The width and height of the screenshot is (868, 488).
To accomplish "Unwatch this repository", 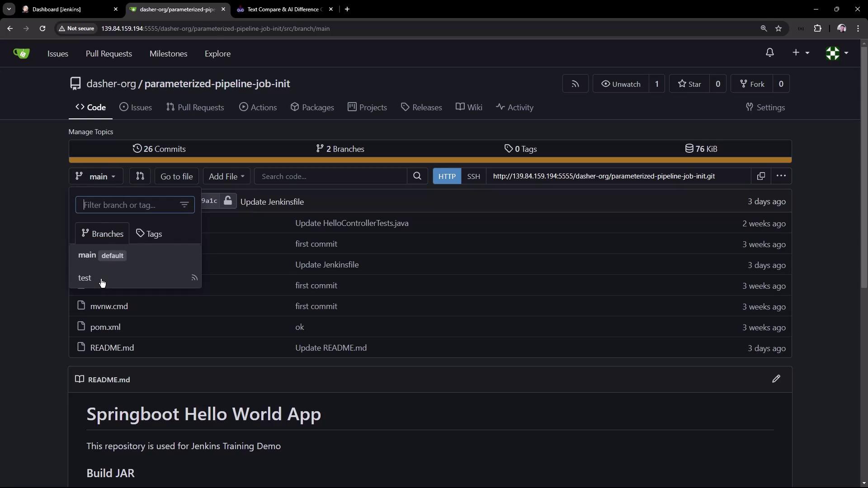I will (x=621, y=84).
